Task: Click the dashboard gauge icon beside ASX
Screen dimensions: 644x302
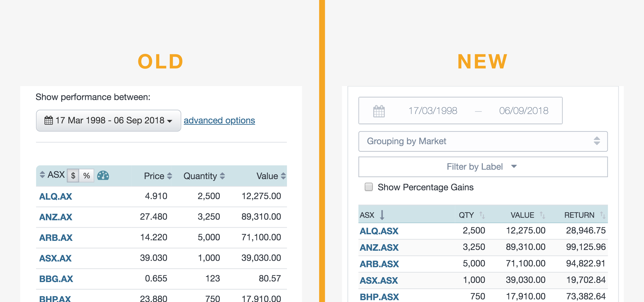Action: 103,175
